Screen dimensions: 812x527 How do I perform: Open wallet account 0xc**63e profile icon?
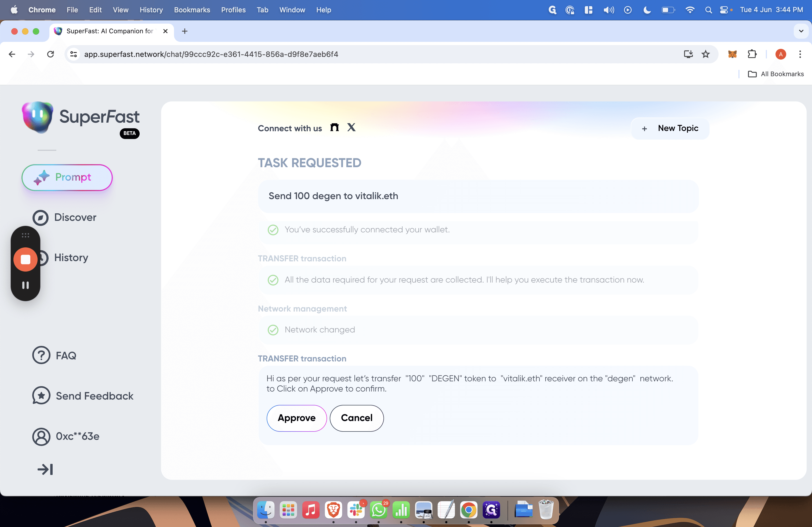pyautogui.click(x=41, y=436)
